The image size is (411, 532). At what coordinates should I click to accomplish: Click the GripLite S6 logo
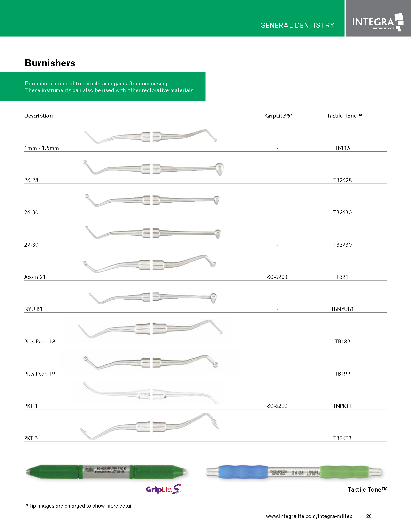point(164,489)
